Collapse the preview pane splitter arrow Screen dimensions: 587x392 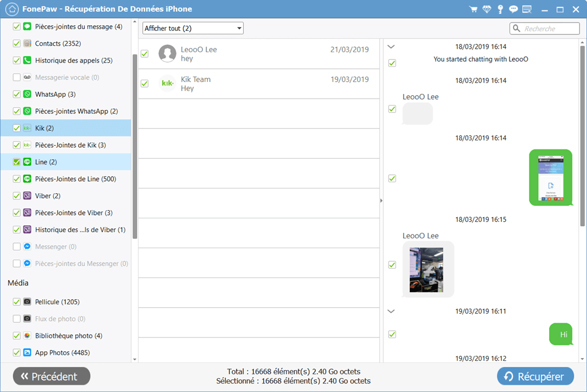point(381,201)
